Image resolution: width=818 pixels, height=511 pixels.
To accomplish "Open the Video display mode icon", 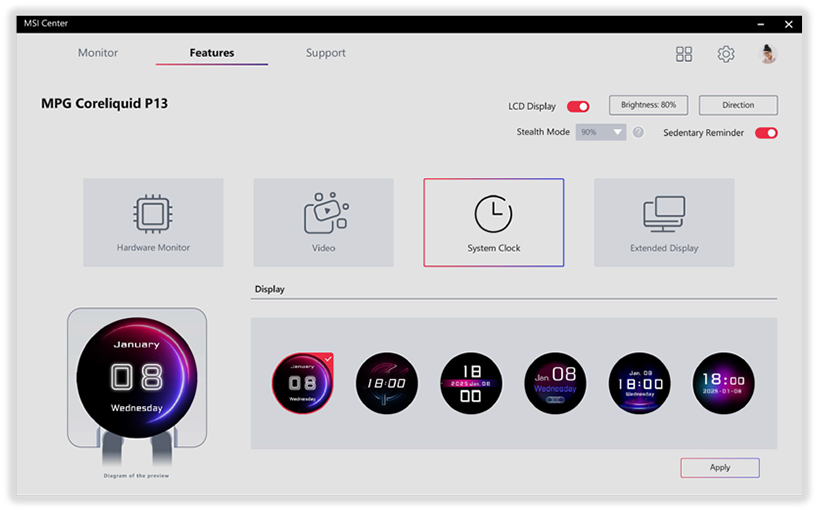I will (x=324, y=214).
